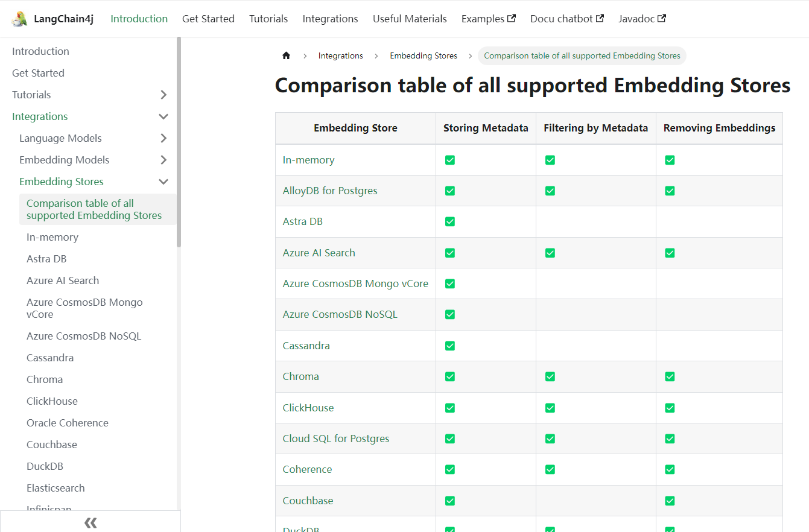Open Examples link in top navbar

489,19
